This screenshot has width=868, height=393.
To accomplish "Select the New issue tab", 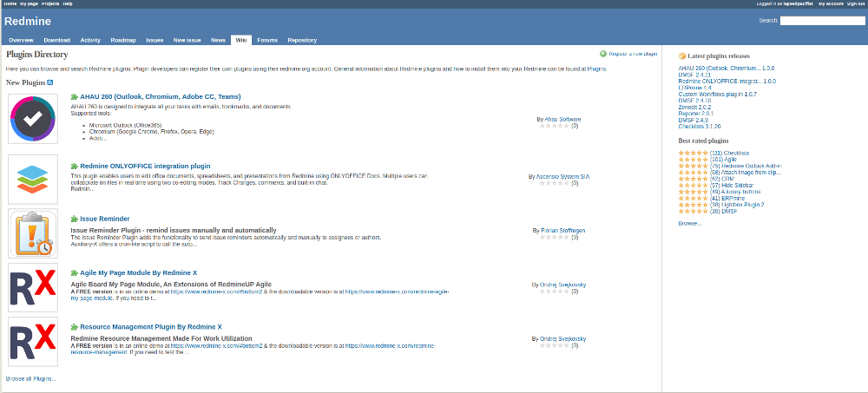I will click(x=187, y=41).
